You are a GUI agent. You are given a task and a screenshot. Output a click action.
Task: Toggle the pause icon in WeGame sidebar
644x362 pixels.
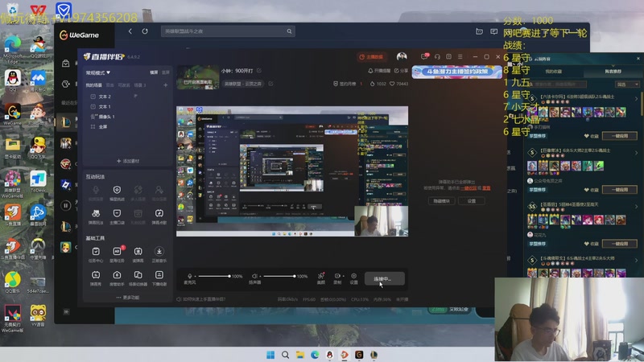click(x=66, y=205)
